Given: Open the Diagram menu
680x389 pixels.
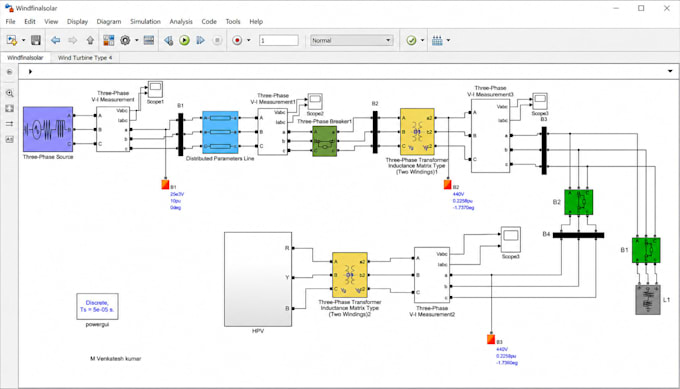Looking at the screenshot, I should (x=109, y=21).
